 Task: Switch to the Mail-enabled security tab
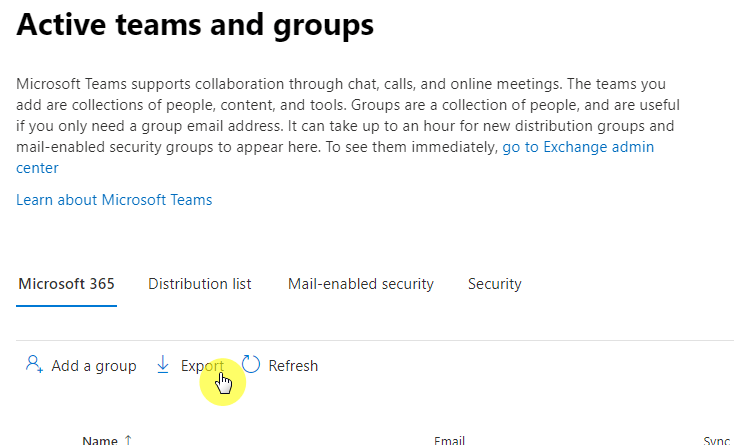click(361, 284)
